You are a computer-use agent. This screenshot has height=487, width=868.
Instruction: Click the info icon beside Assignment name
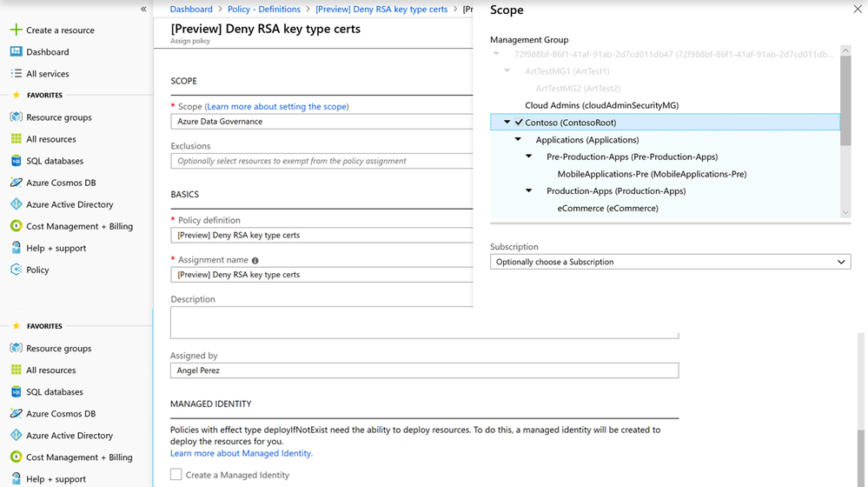(255, 260)
